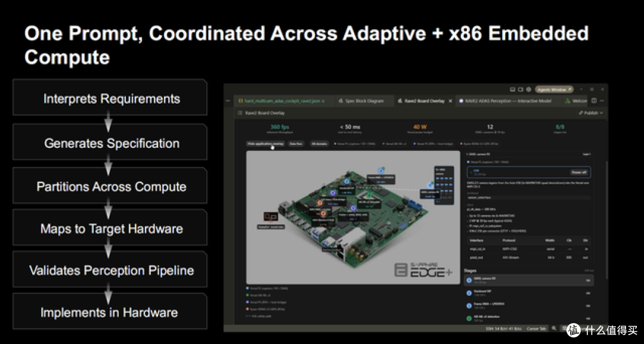
Task: Click stage number icon of Hardened ISP
Action: 469,293
